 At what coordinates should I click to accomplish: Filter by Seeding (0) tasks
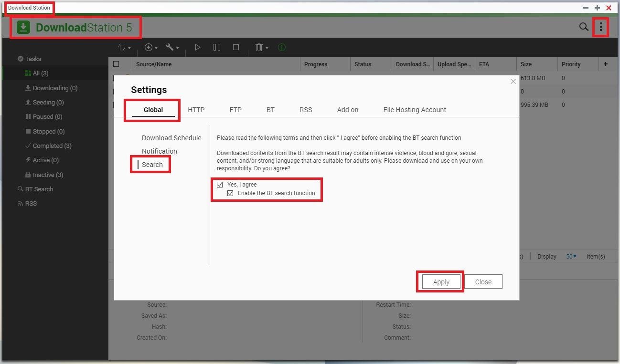click(44, 102)
